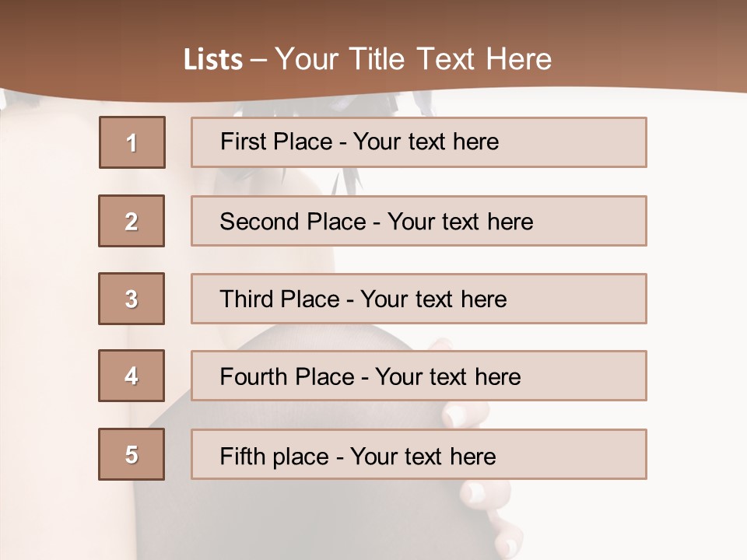Click the bold word "Lists" in the title

point(213,60)
